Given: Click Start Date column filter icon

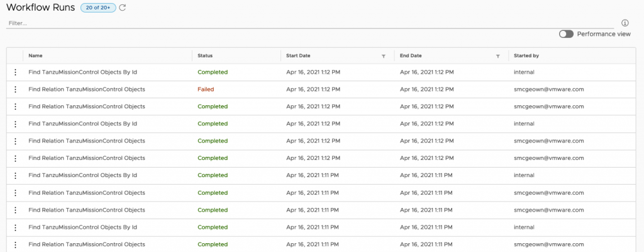Looking at the screenshot, I should (x=384, y=56).
